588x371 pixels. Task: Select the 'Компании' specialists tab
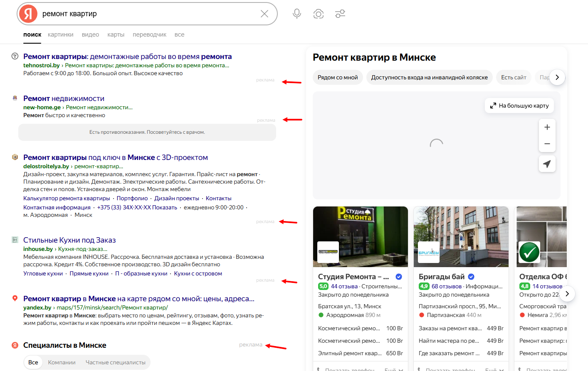(x=62, y=362)
